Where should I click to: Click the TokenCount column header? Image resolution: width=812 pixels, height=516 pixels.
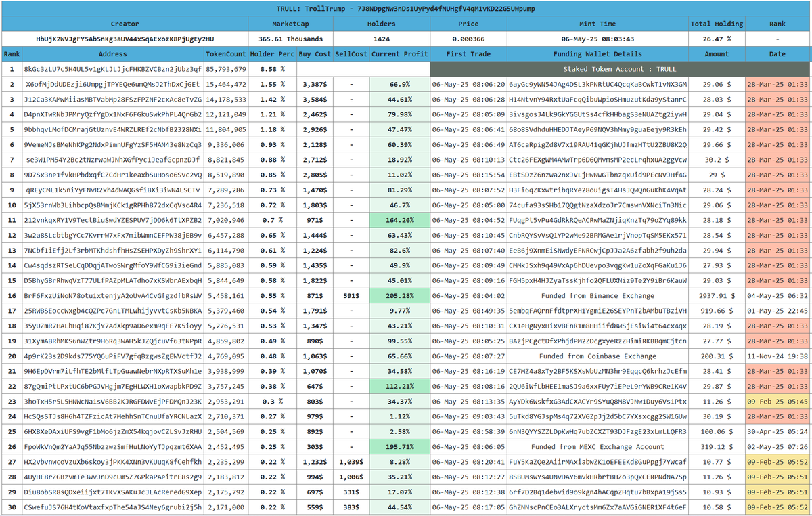(x=226, y=53)
